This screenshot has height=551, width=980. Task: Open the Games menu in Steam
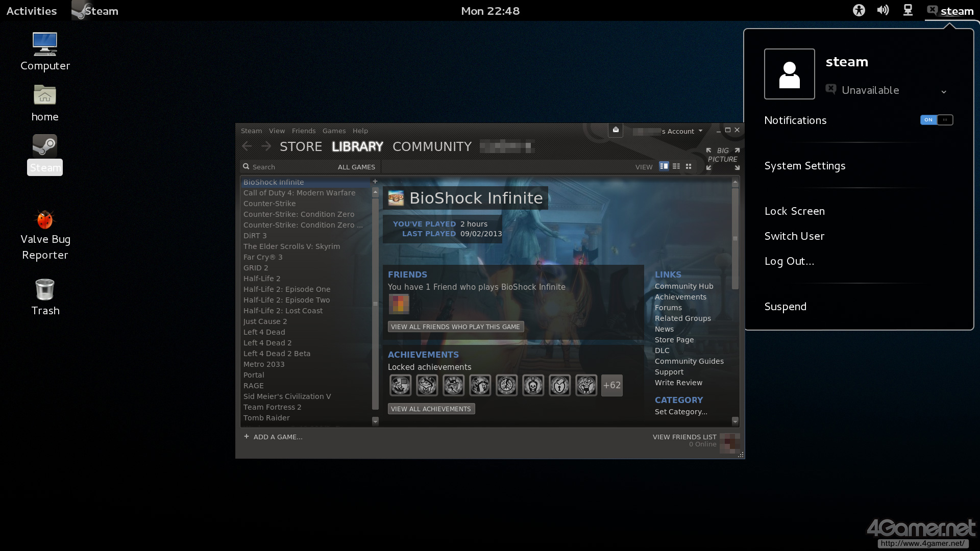[334, 131]
